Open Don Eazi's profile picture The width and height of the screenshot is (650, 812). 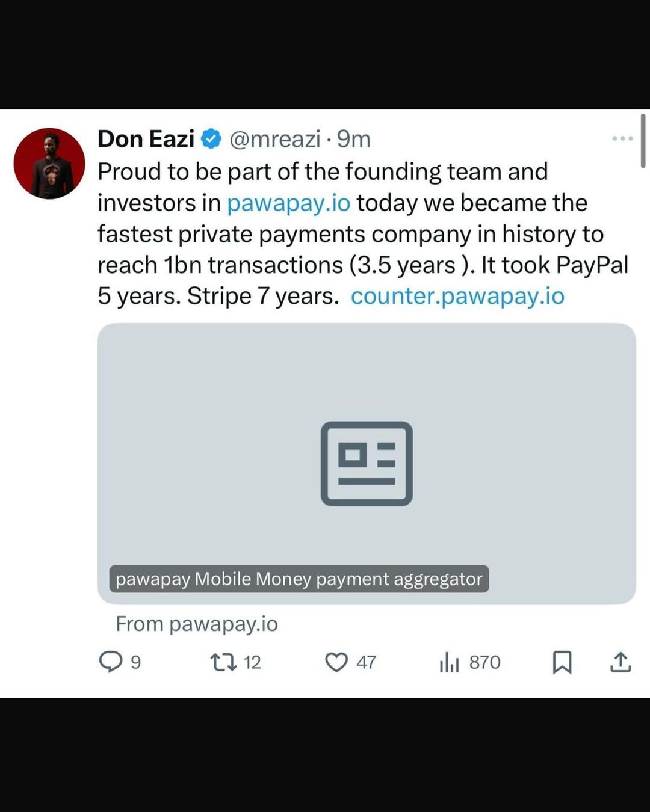pos(49,164)
